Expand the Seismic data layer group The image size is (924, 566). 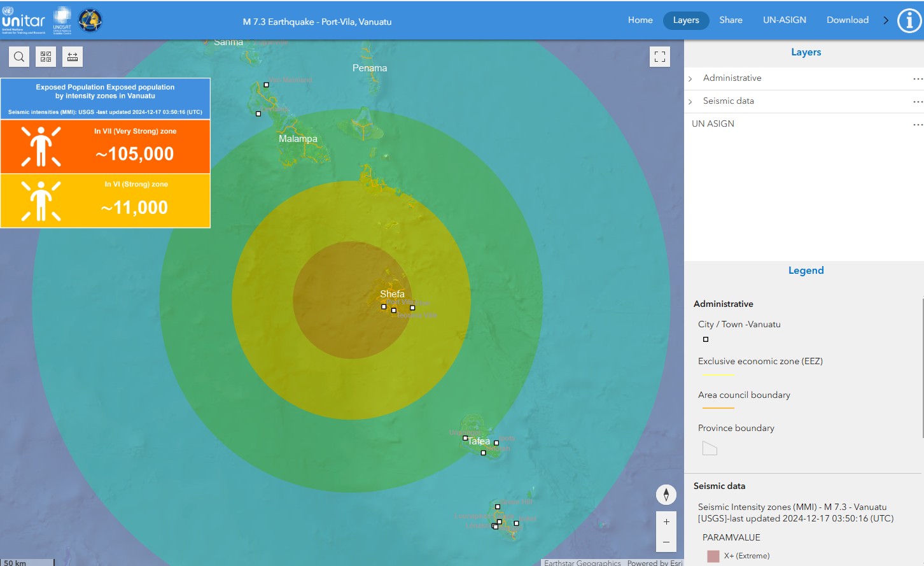pos(690,102)
